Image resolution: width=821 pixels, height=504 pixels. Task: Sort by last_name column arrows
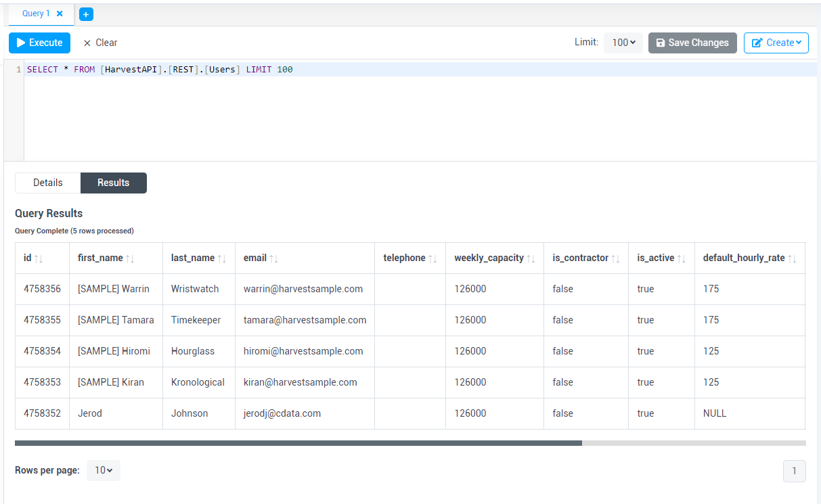click(221, 258)
